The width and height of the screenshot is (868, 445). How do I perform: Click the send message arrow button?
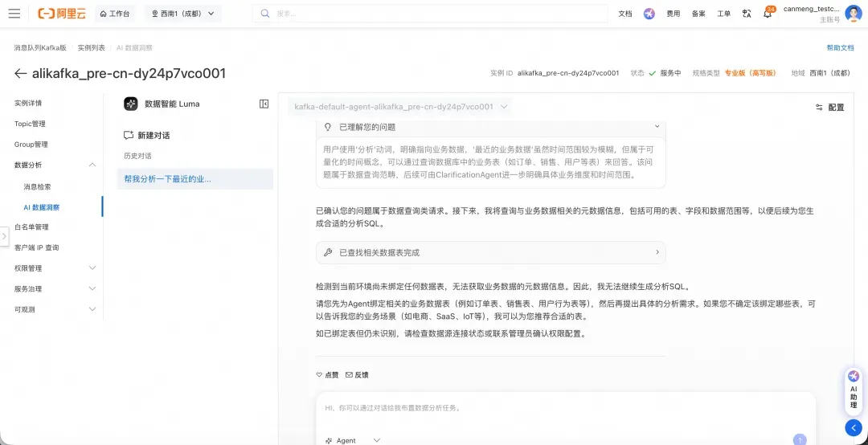[x=800, y=439]
